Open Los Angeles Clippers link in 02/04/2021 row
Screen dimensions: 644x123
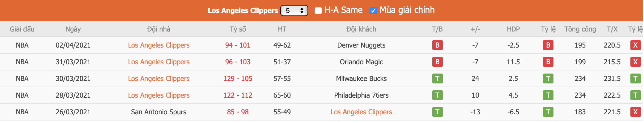click(159, 45)
